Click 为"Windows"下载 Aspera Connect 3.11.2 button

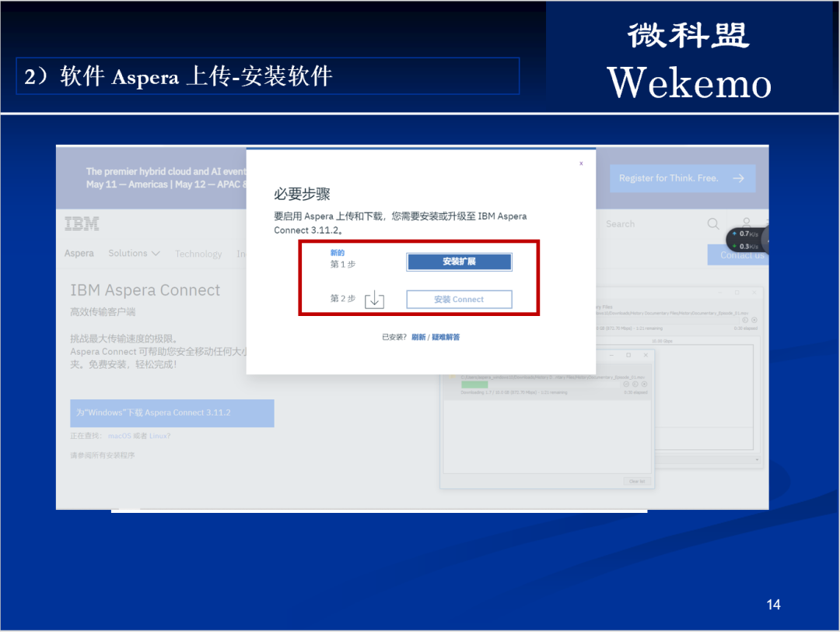click(172, 413)
